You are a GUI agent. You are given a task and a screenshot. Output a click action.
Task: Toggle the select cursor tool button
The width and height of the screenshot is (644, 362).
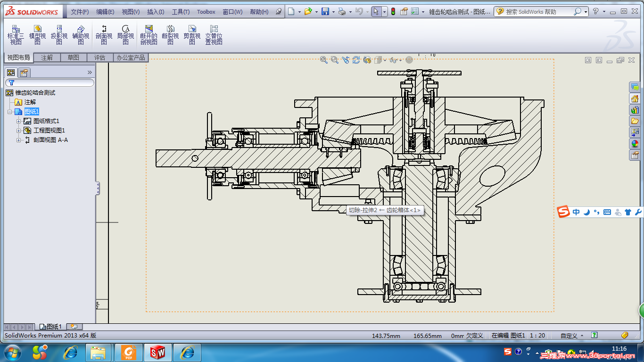point(376,11)
